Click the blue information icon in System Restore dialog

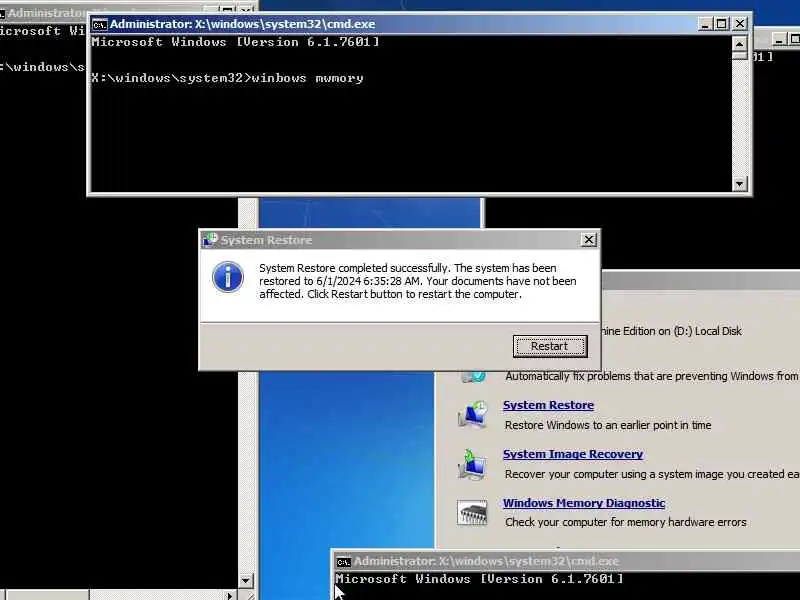point(228,277)
